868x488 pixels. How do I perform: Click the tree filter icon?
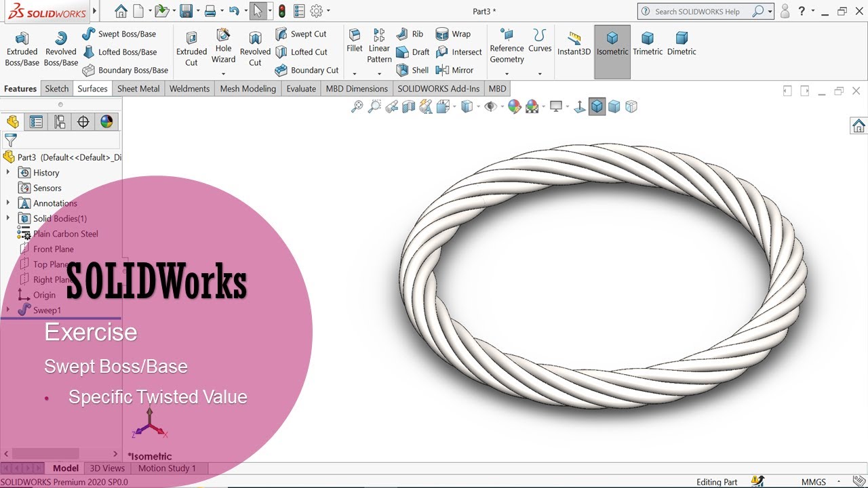(10, 140)
